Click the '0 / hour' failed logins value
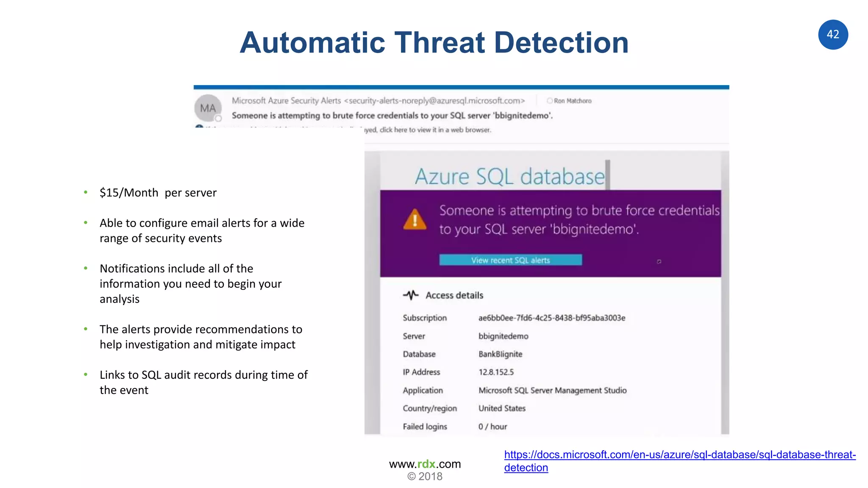This screenshot has height=488, width=868. (492, 427)
